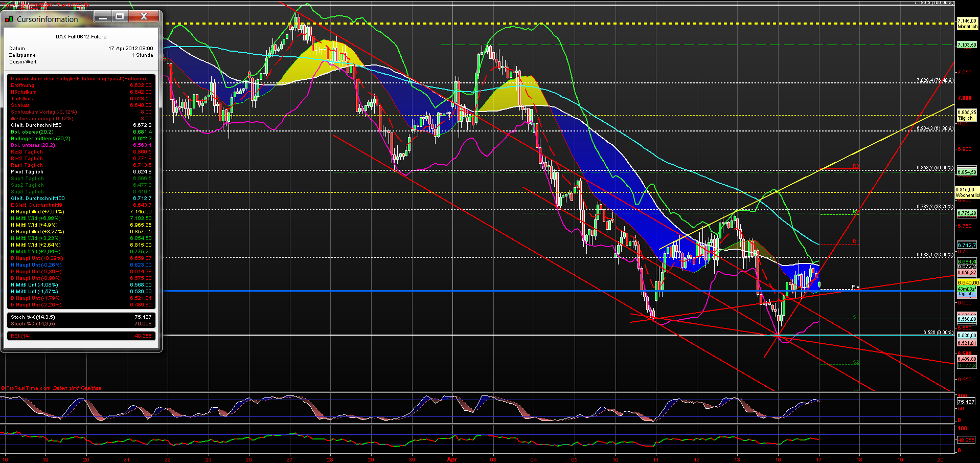Viewport: 980px width, 463px height.
Task: Select the 7.103,50 price axis tag
Action: point(967,45)
